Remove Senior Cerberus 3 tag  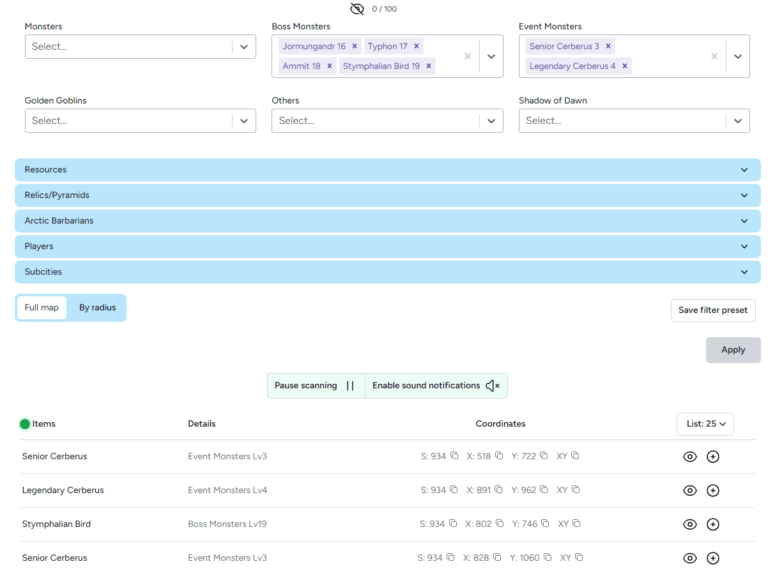tap(608, 46)
